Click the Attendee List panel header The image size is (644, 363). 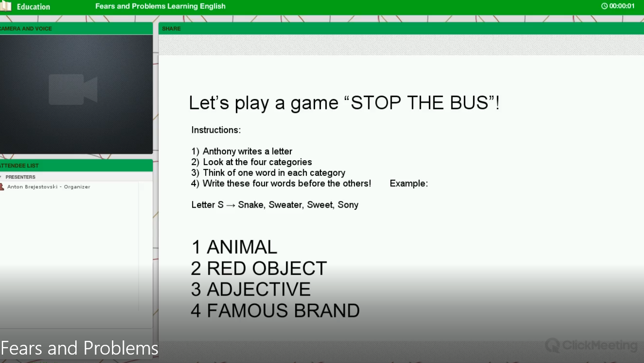pos(20,166)
